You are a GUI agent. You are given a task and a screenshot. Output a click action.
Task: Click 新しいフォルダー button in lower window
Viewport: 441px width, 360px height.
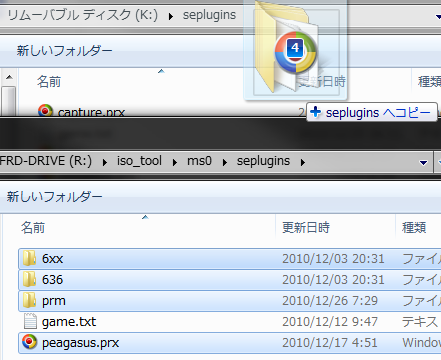coord(54,197)
